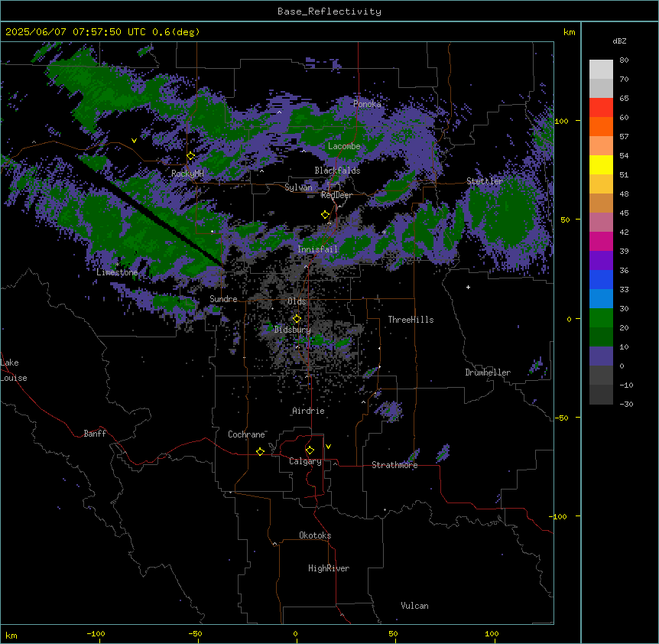Click the white asterisk marker above Limestone
Viewport: 659px width, 644px height.
[x=117, y=265]
